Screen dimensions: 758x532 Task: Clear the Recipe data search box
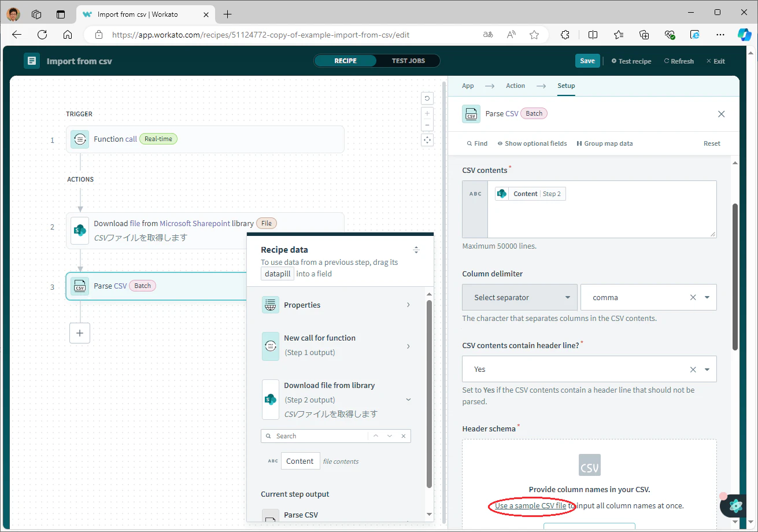coord(404,436)
